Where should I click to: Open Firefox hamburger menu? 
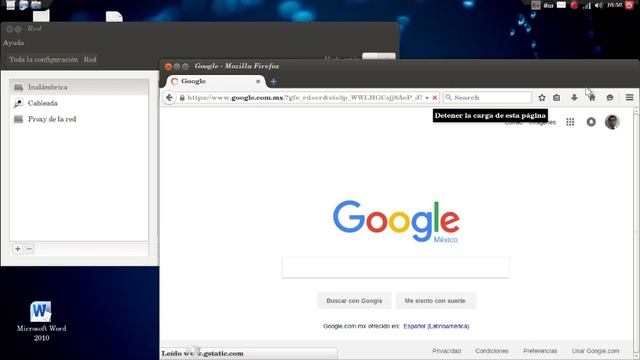point(629,98)
